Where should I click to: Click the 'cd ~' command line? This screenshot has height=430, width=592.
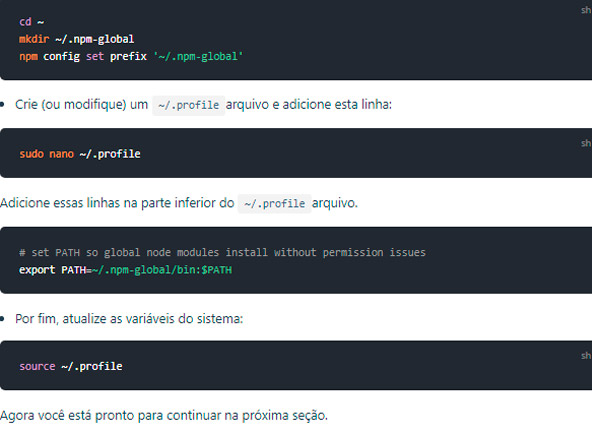click(x=32, y=22)
